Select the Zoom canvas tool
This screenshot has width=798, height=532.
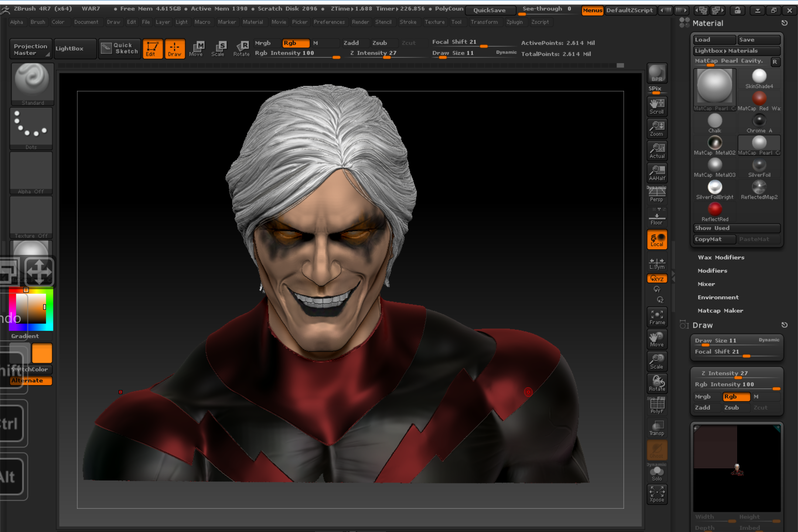pos(657,129)
